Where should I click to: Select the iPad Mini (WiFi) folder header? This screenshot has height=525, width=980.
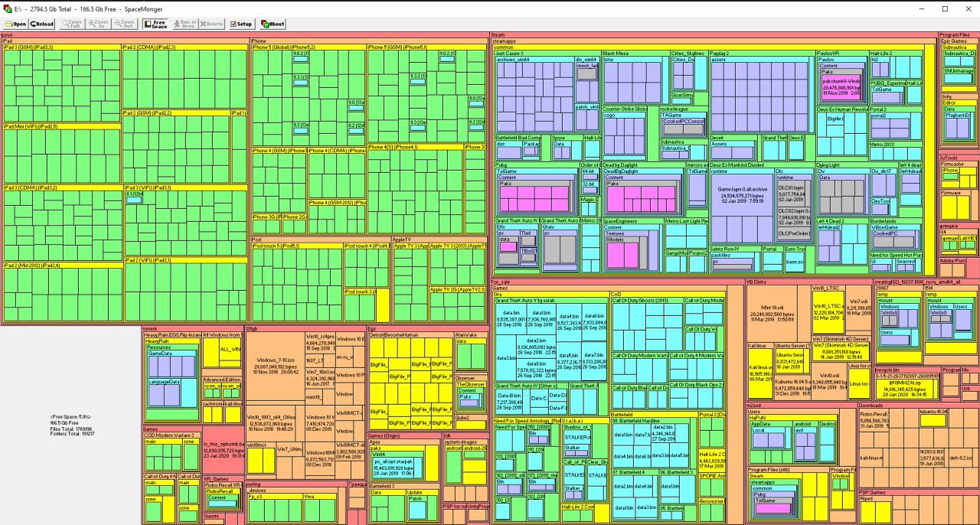pos(61,126)
